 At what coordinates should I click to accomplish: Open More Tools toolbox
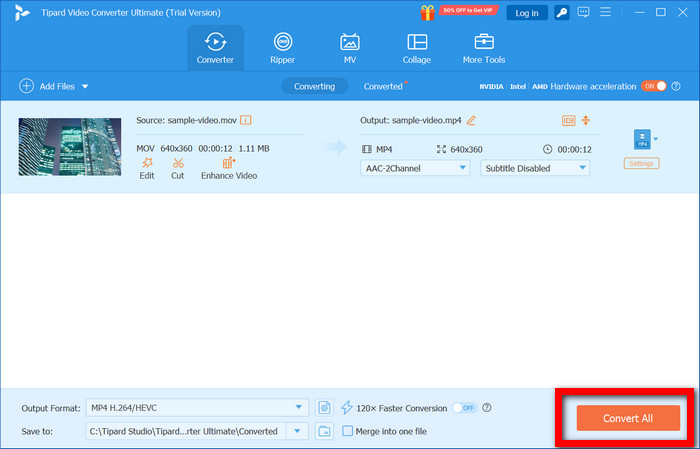tap(484, 48)
